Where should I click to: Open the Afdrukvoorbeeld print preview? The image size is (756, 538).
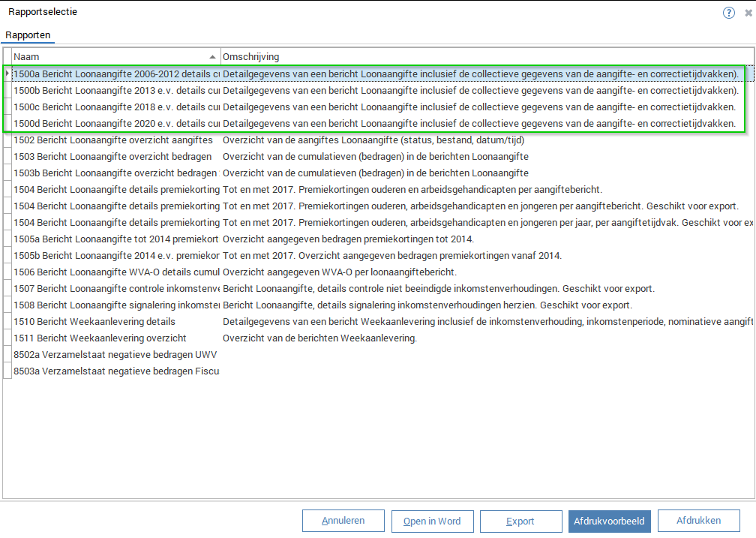coord(609,521)
